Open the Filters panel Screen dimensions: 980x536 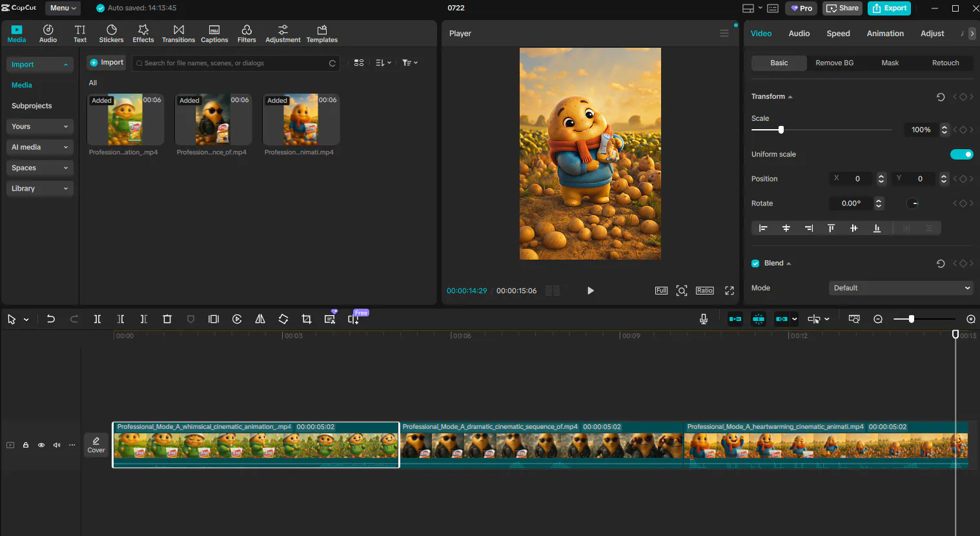coord(247,34)
